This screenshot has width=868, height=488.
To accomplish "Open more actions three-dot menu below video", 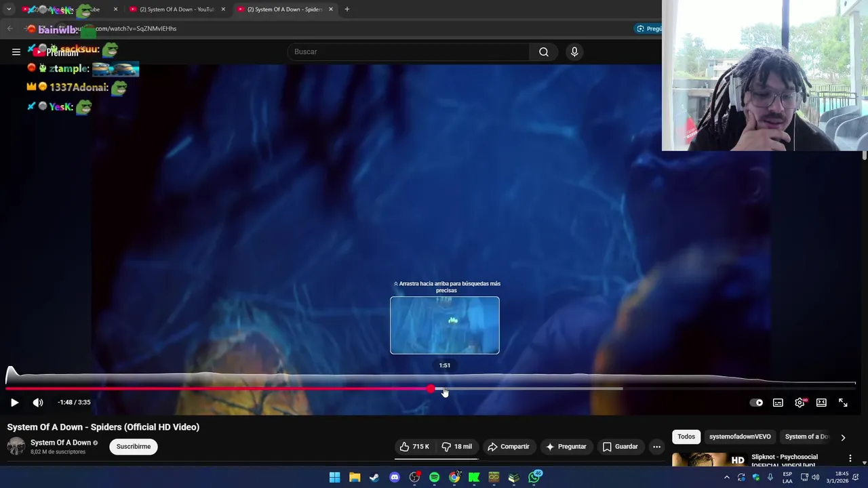I will tap(656, 447).
